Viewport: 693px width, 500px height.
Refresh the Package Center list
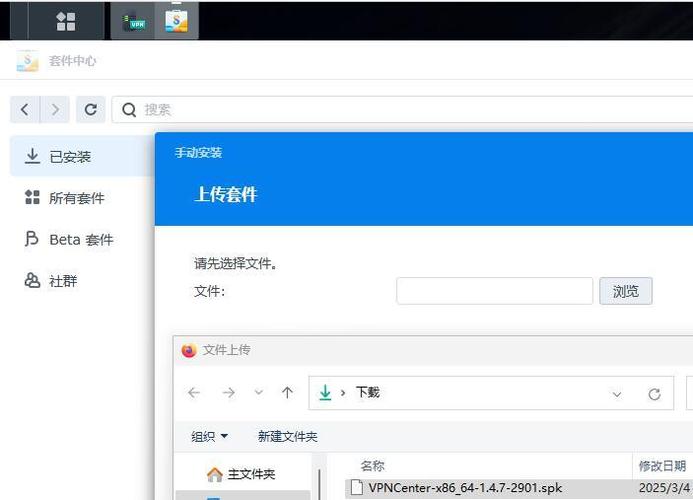(x=90, y=109)
